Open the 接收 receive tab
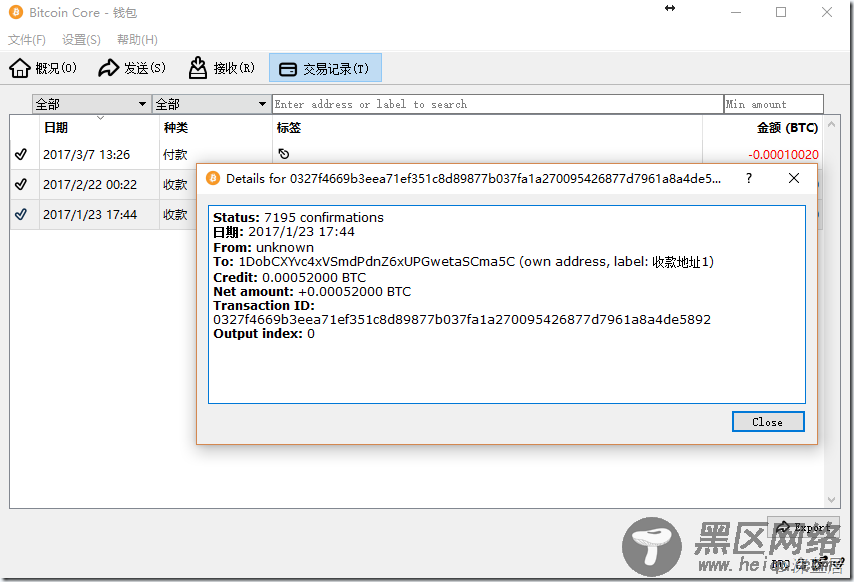854x582 pixels. [x=222, y=68]
